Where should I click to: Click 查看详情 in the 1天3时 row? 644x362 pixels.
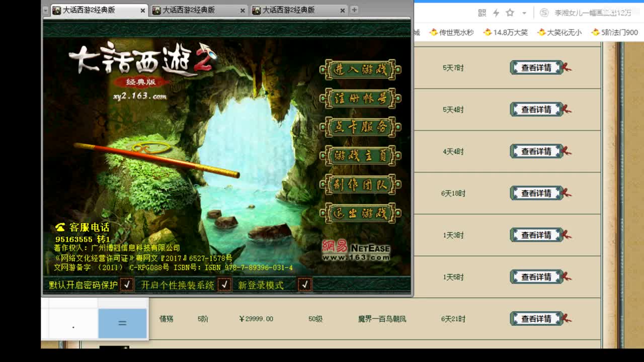click(x=536, y=235)
